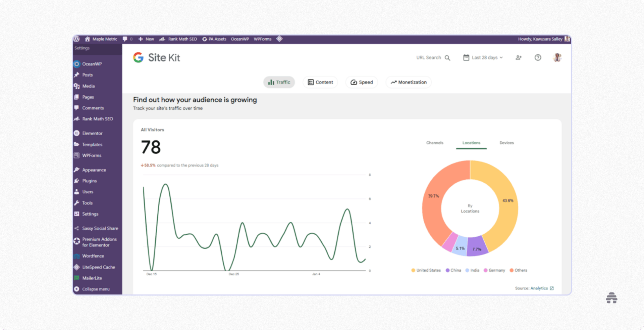Select the user-add sharing icon
This screenshot has width=644, height=330.
pos(519,57)
